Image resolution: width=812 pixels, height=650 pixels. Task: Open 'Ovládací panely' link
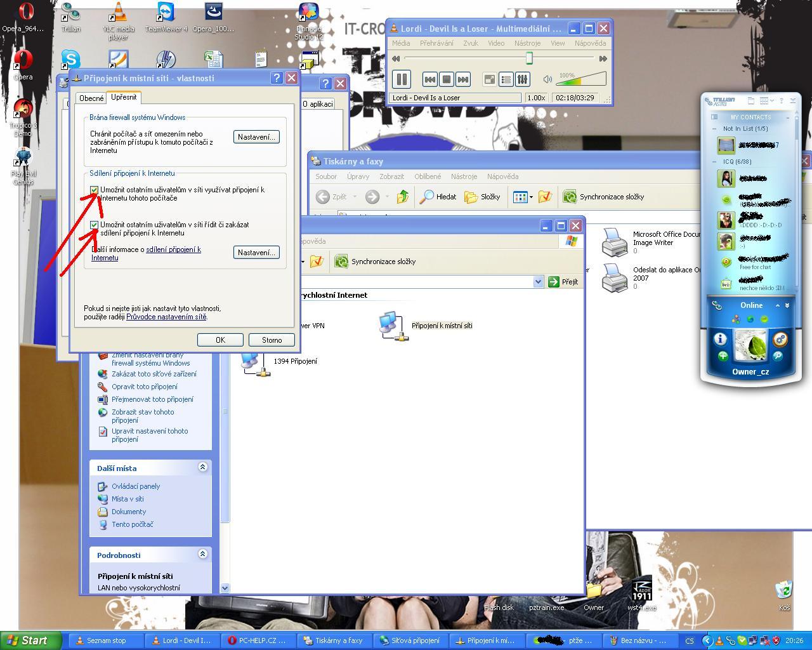click(x=136, y=486)
